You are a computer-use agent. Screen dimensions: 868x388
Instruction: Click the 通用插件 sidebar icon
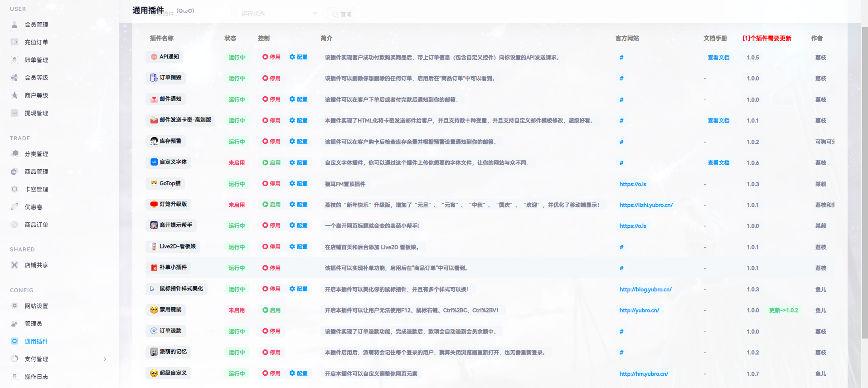(15, 341)
